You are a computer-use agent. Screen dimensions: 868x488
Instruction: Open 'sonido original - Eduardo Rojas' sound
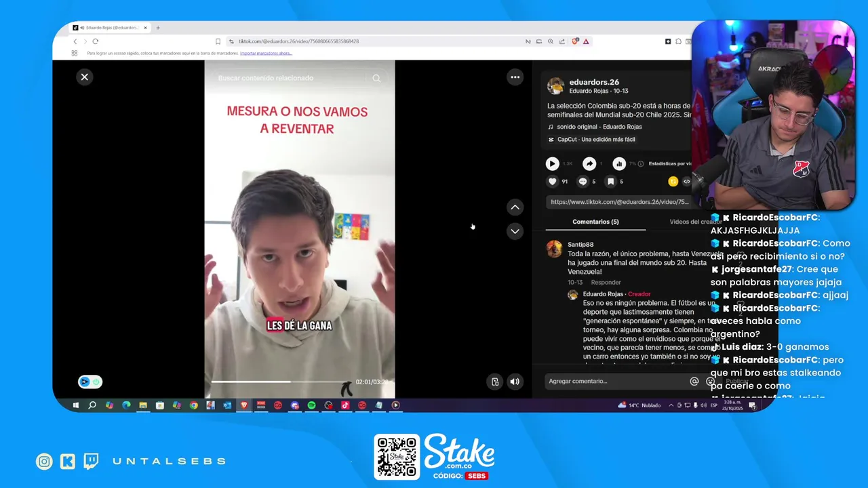pos(599,127)
